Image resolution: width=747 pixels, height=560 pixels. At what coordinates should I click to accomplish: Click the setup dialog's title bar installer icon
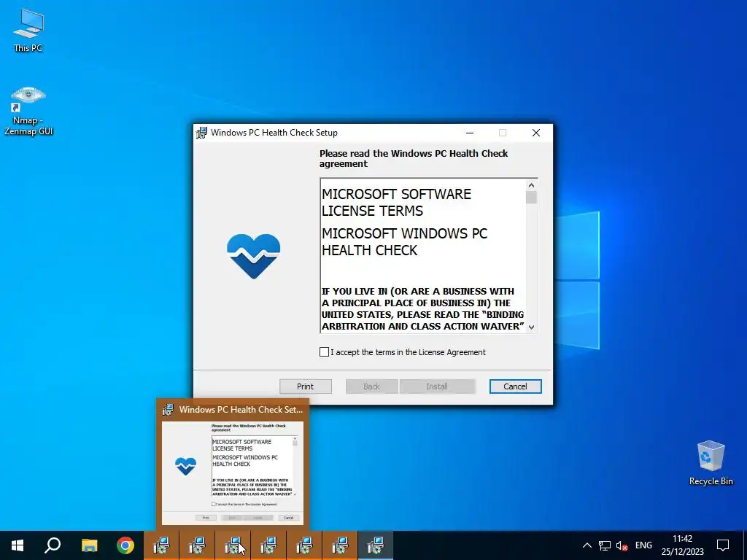click(202, 133)
